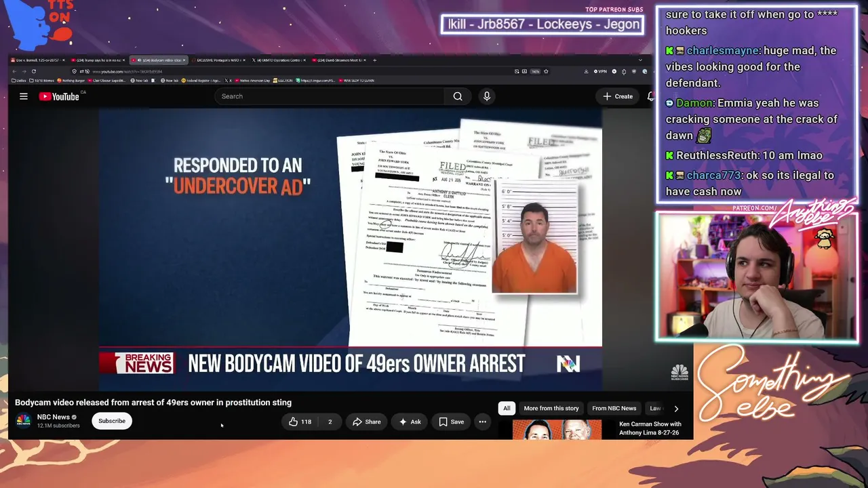Viewport: 868px width, 488px height.
Task: Select the All filter chip
Action: [x=507, y=408]
